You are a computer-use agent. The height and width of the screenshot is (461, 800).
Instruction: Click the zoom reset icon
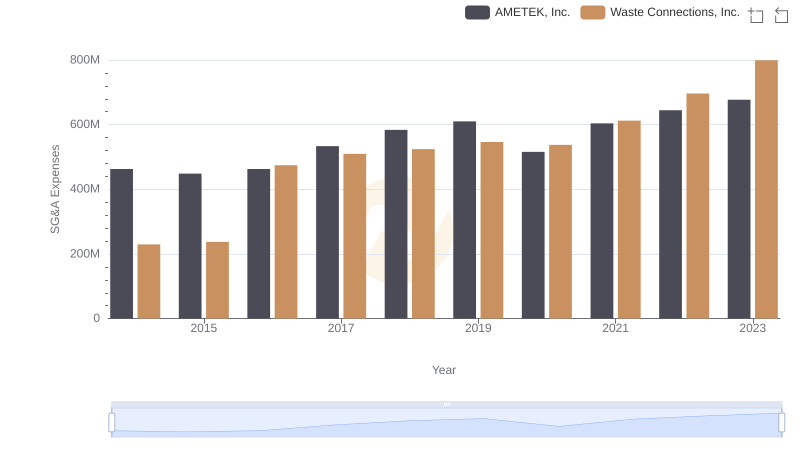781,15
